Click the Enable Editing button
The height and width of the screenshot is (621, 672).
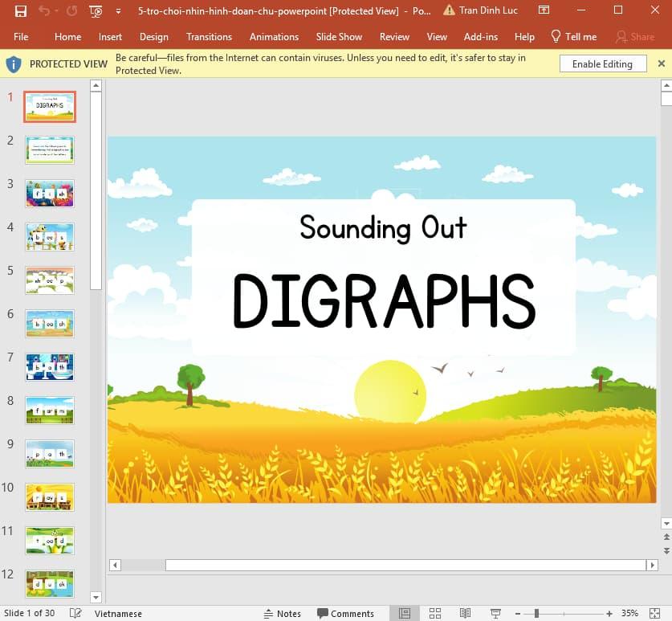point(603,63)
